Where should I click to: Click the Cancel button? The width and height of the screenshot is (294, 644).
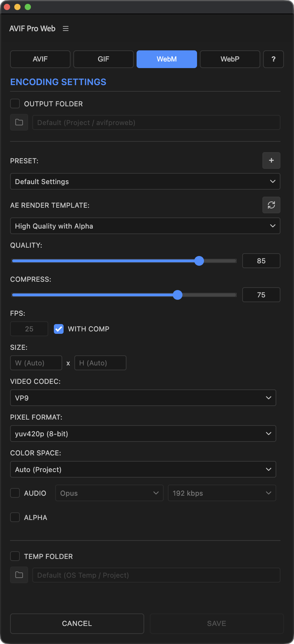tap(77, 624)
